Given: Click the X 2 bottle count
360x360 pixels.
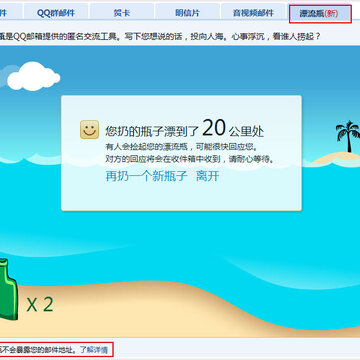Looking at the screenshot, I should (40, 304).
